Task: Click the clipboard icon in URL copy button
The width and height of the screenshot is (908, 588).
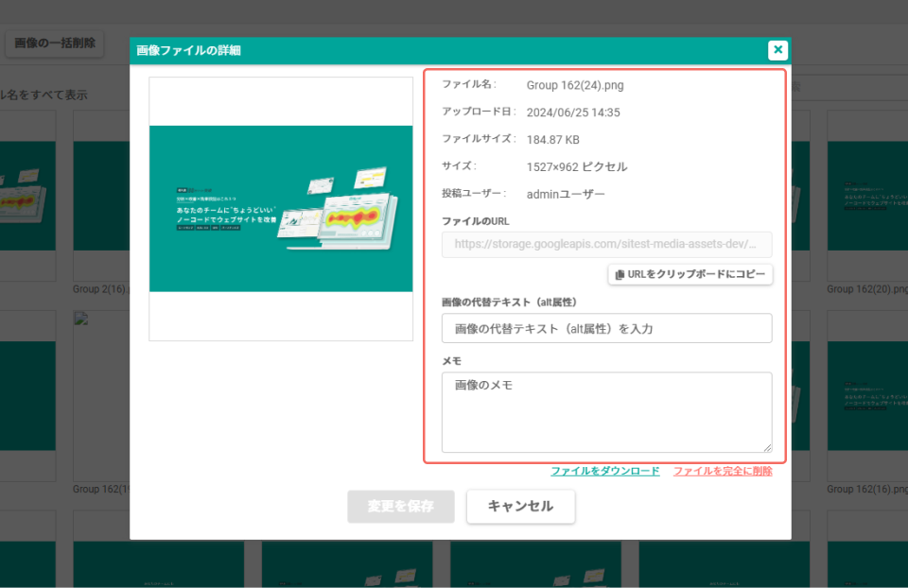Action: coord(620,274)
